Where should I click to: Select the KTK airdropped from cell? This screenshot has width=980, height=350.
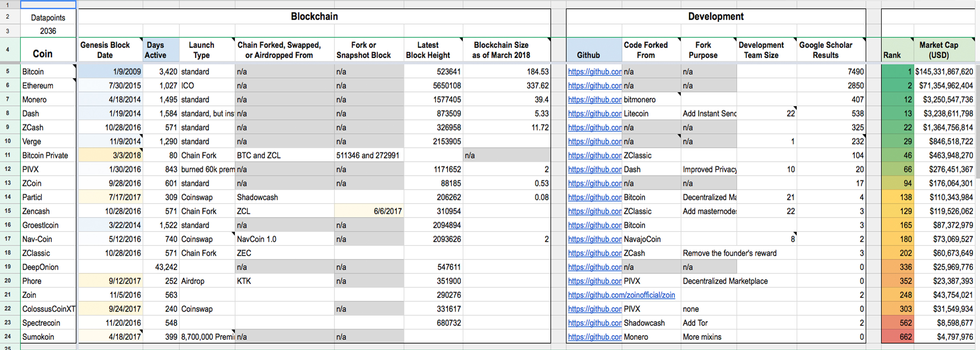[285, 281]
